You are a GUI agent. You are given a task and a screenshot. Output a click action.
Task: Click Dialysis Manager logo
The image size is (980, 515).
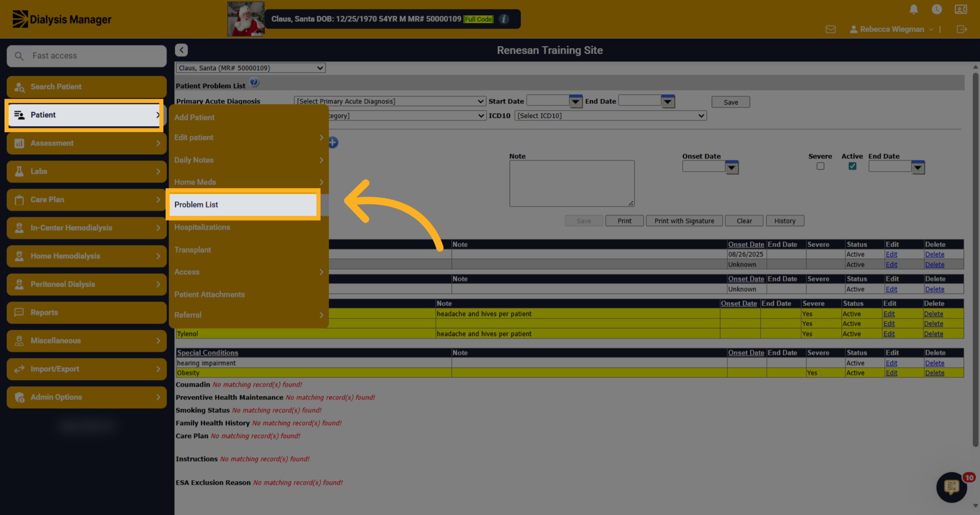tap(62, 19)
